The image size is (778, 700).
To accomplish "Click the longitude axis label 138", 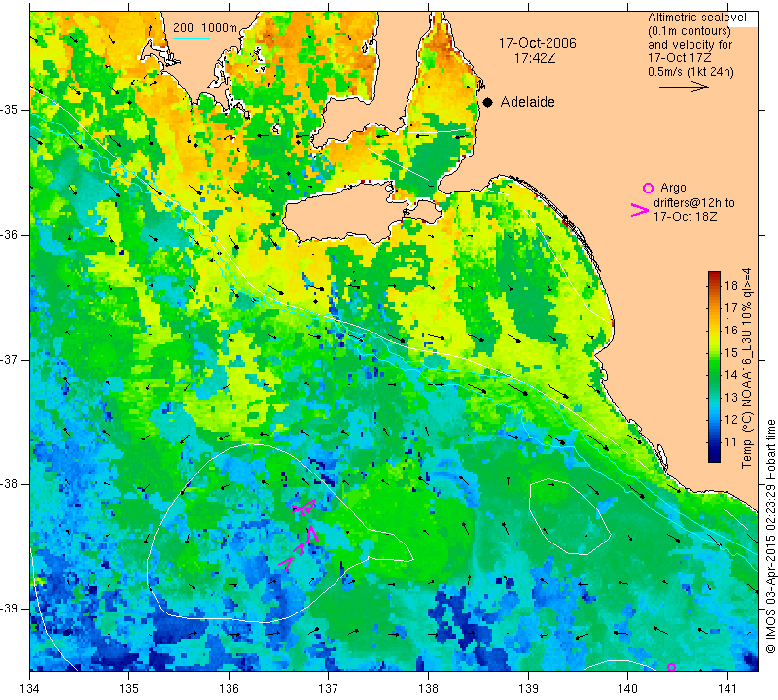I will pos(428,689).
